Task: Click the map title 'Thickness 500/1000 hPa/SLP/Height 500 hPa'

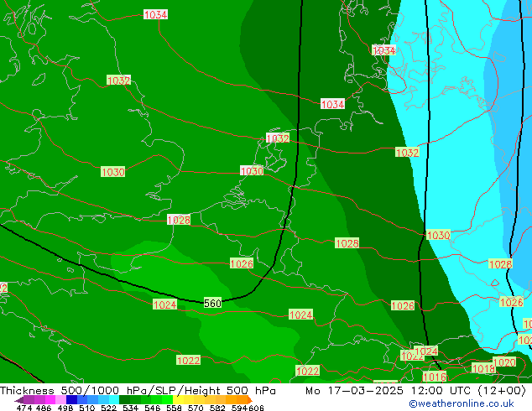Action: tap(138, 391)
